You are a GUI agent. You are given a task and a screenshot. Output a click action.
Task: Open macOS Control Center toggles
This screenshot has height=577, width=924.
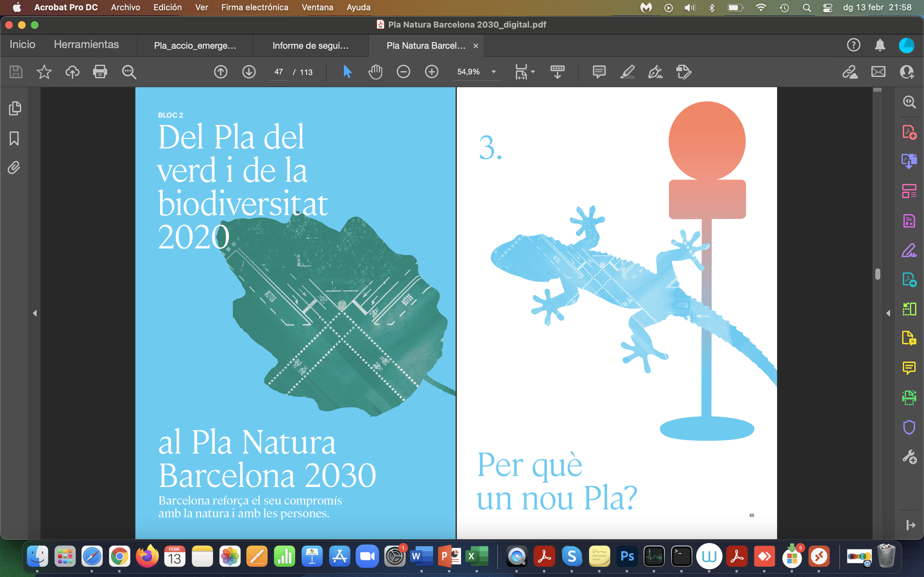coord(827,8)
